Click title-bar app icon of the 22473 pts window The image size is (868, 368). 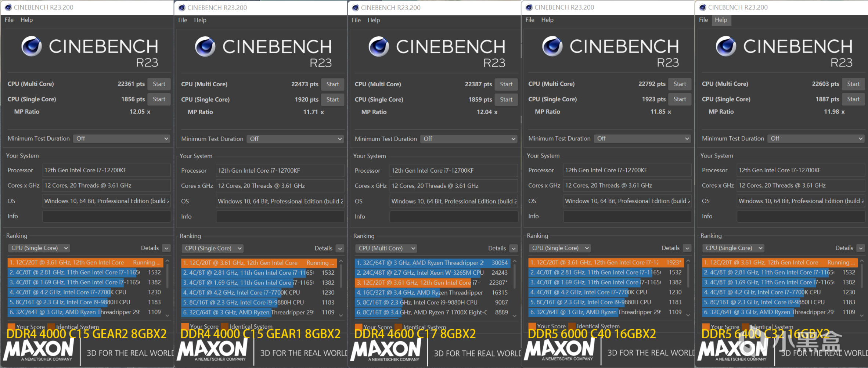pyautogui.click(x=182, y=7)
